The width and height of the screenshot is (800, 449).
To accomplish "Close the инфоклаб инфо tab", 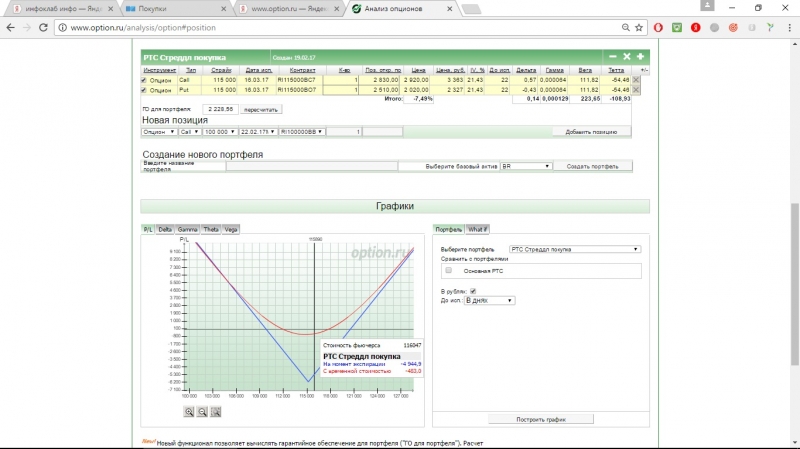I will coord(110,9).
